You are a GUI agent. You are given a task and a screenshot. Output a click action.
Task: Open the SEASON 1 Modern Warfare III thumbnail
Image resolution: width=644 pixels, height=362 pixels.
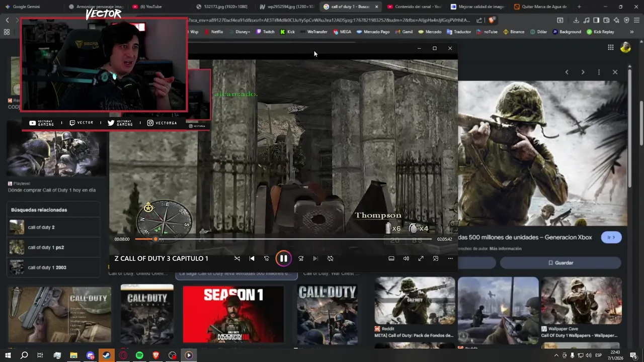click(x=233, y=314)
